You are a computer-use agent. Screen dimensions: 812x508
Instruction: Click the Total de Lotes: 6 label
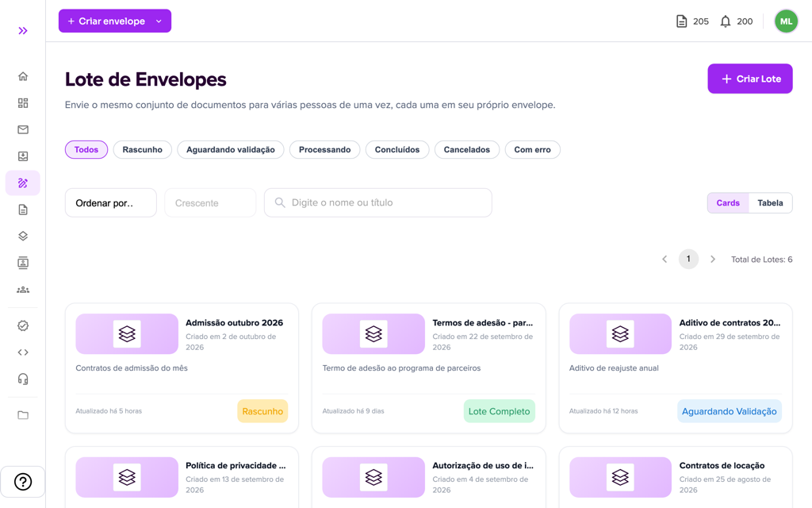point(761,260)
